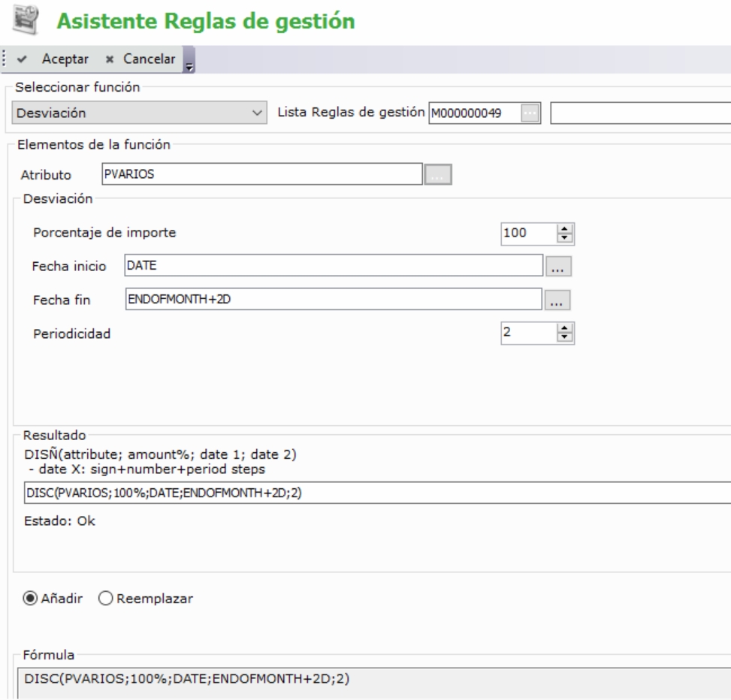
Task: Click the Asistente Reglas de gestión title icon
Action: pos(24,20)
